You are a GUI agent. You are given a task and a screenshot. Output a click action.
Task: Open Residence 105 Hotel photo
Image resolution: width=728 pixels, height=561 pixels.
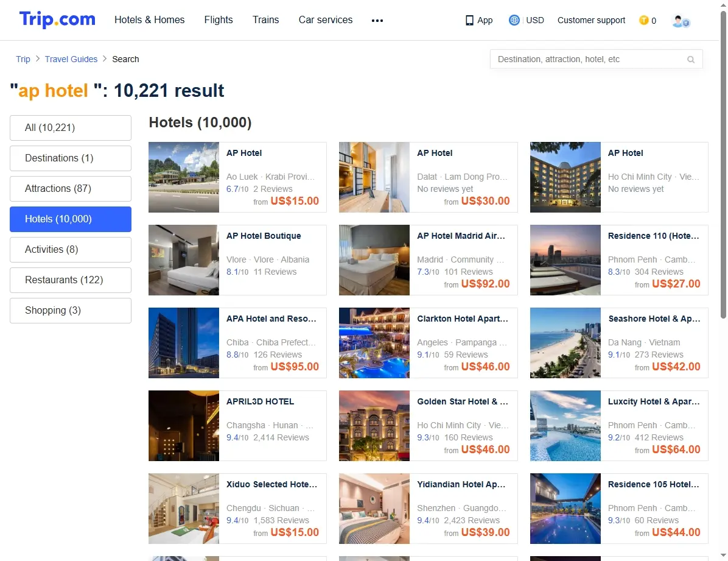[565, 509]
